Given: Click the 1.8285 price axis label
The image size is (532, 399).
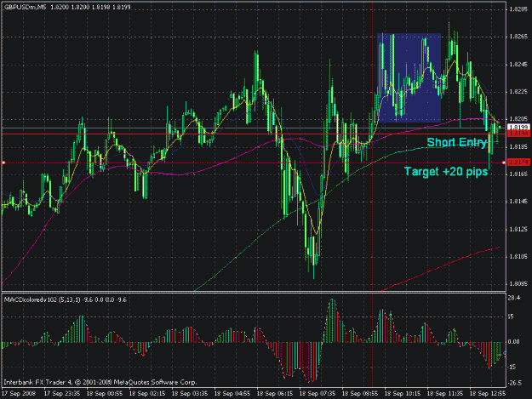Looking at the screenshot, I should [518, 9].
